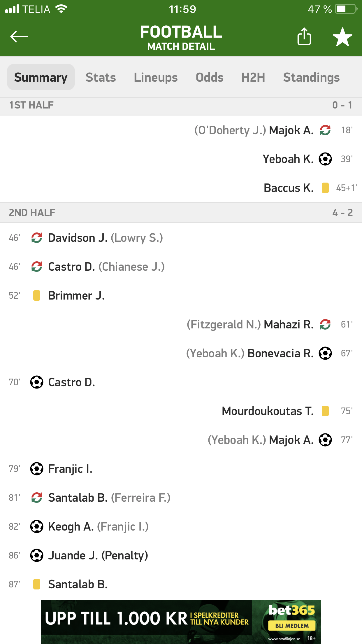This screenshot has height=644, width=362.
Task: Open player Mourdoukoutas T.
Action: [x=268, y=411]
